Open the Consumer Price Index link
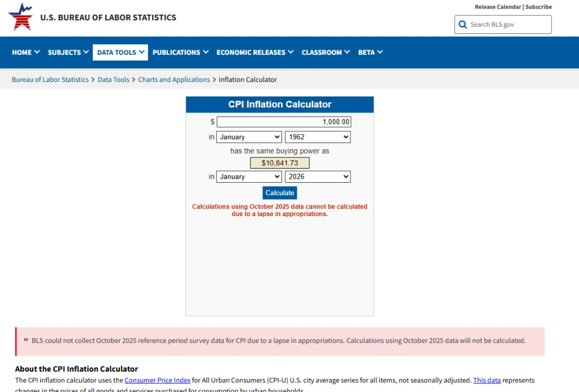The image size is (579, 392). [157, 380]
